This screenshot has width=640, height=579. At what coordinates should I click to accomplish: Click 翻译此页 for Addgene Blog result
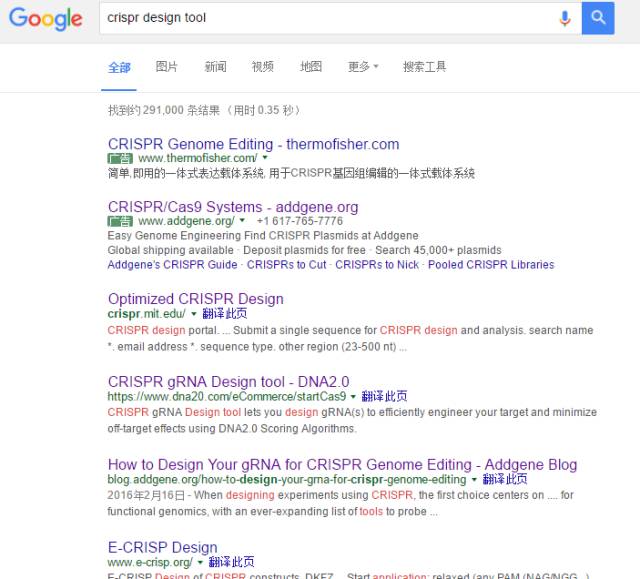[x=505, y=479]
